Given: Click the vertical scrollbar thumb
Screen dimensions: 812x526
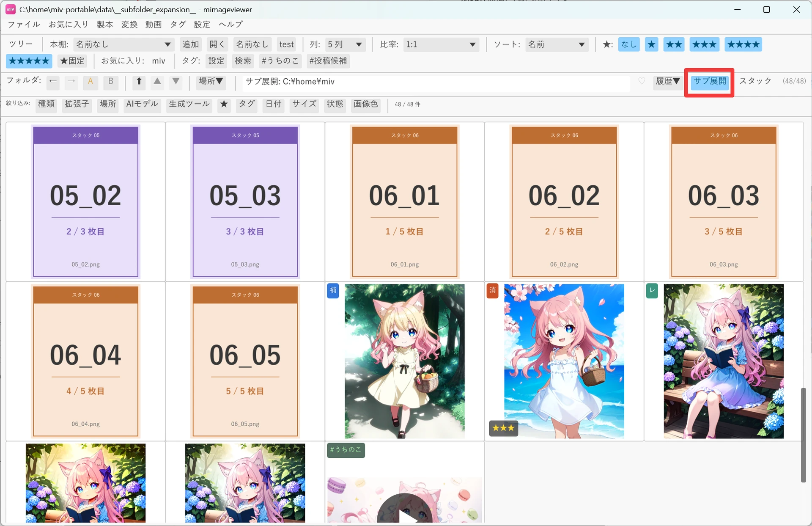Looking at the screenshot, I should pos(803,435).
